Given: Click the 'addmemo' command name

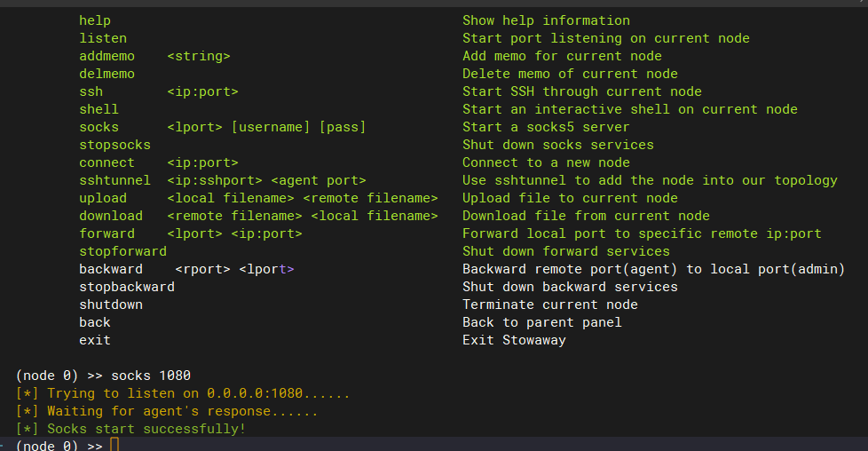Looking at the screenshot, I should coord(107,56).
